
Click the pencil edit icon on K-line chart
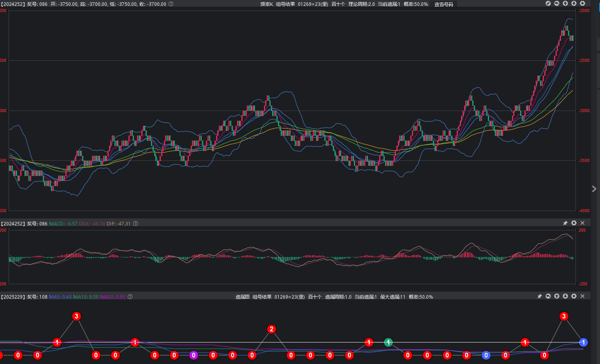[x=548, y=4]
